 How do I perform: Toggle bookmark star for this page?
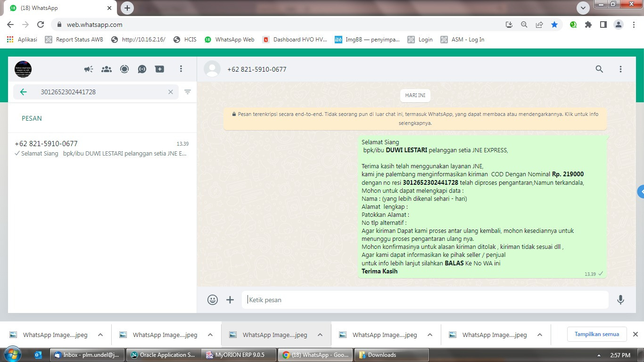click(x=554, y=25)
